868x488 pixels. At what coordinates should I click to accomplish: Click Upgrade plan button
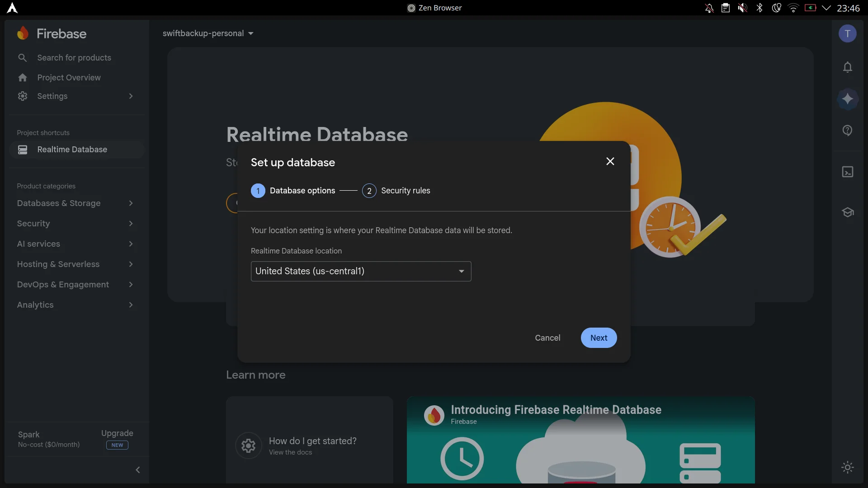coord(117,433)
